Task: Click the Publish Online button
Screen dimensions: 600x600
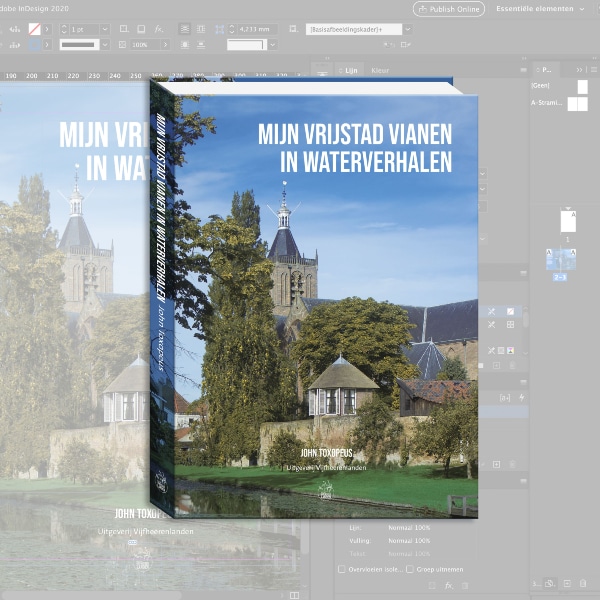Action: pyautogui.click(x=448, y=9)
